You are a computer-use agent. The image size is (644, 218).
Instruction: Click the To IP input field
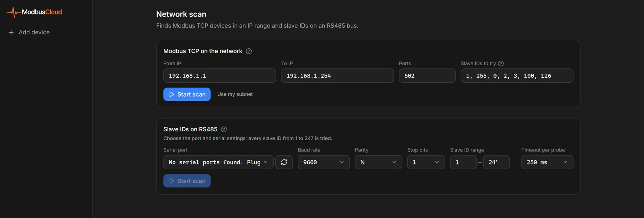tap(337, 76)
